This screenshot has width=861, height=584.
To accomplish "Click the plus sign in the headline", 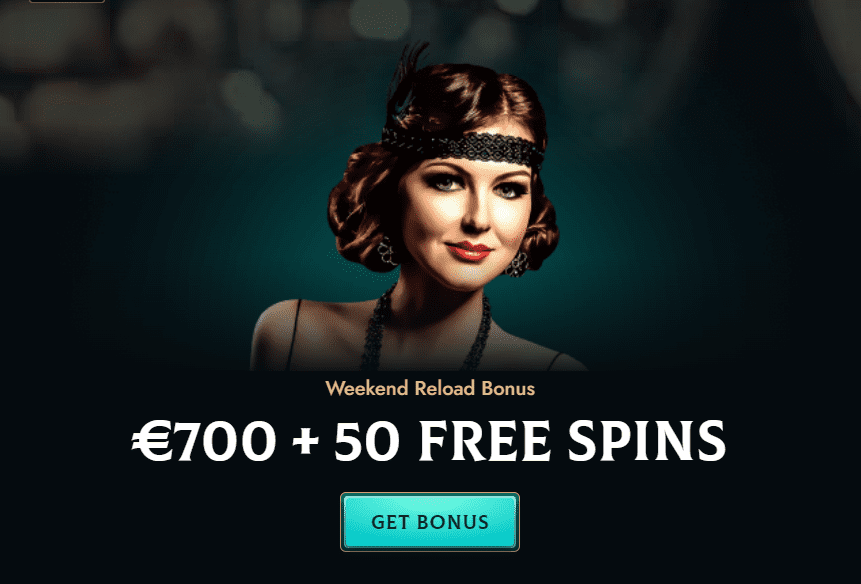I will coord(306,442).
